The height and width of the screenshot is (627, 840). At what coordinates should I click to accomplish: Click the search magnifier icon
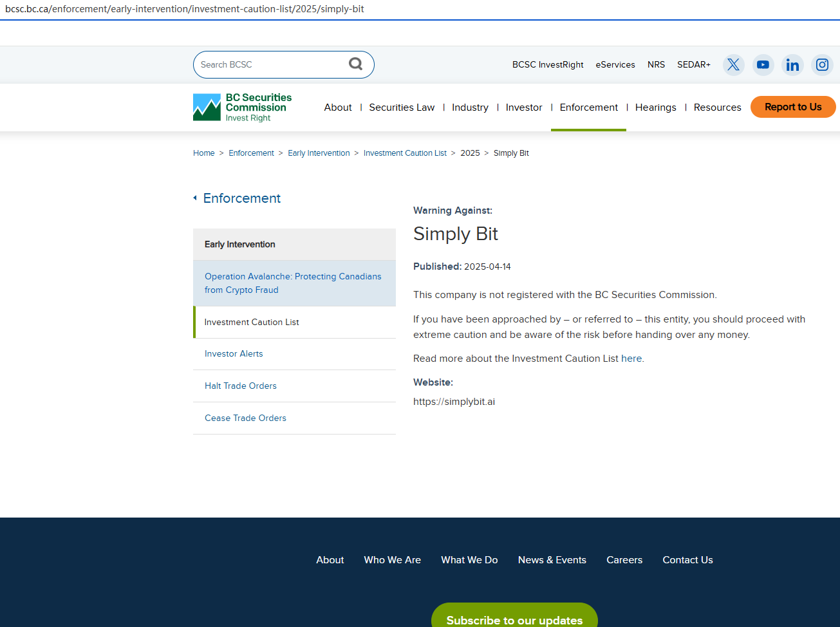point(356,64)
